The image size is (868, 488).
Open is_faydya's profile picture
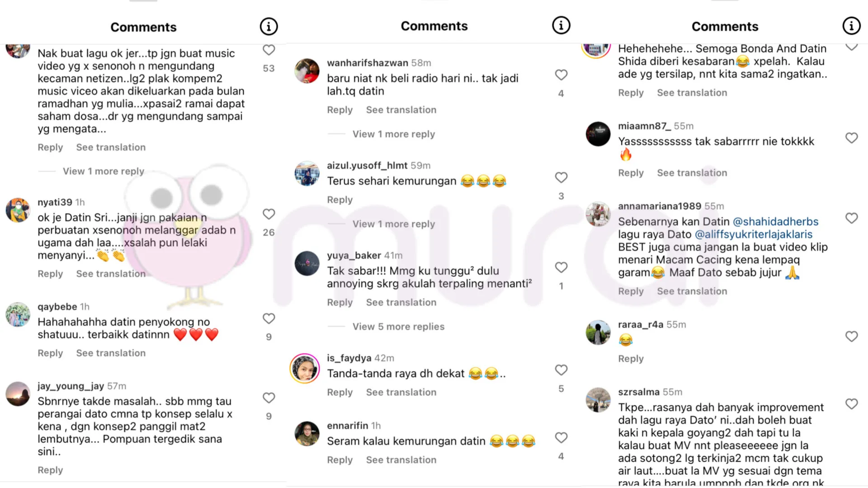tap(305, 369)
